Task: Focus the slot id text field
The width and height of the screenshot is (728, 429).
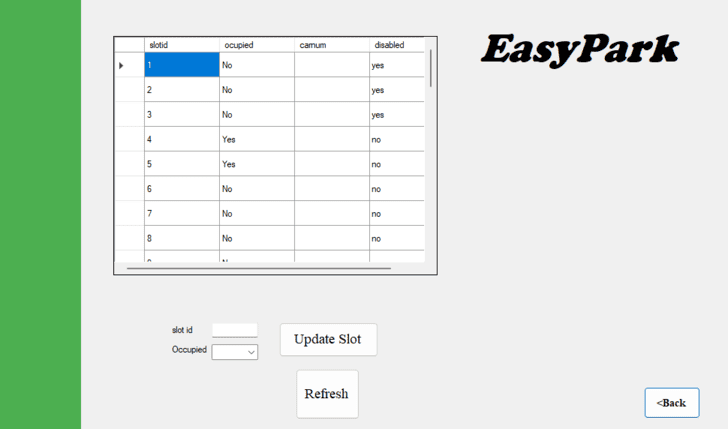Action: coord(234,330)
